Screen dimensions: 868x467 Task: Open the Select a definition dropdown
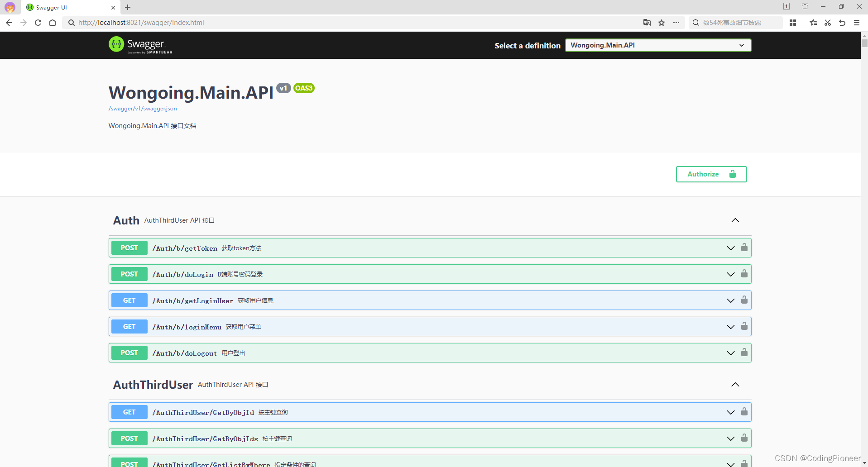pos(658,45)
